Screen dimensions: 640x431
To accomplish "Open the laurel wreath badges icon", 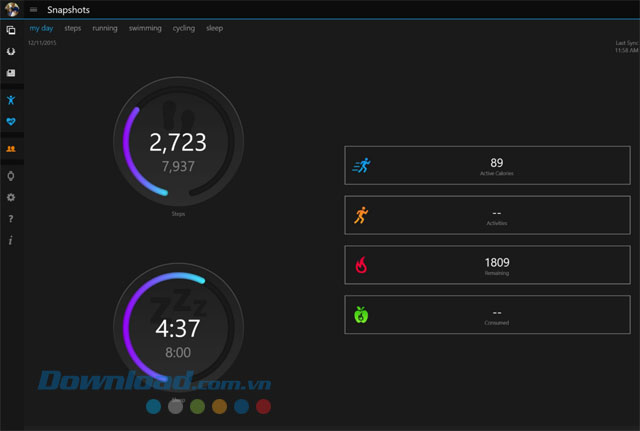I will pos(10,51).
